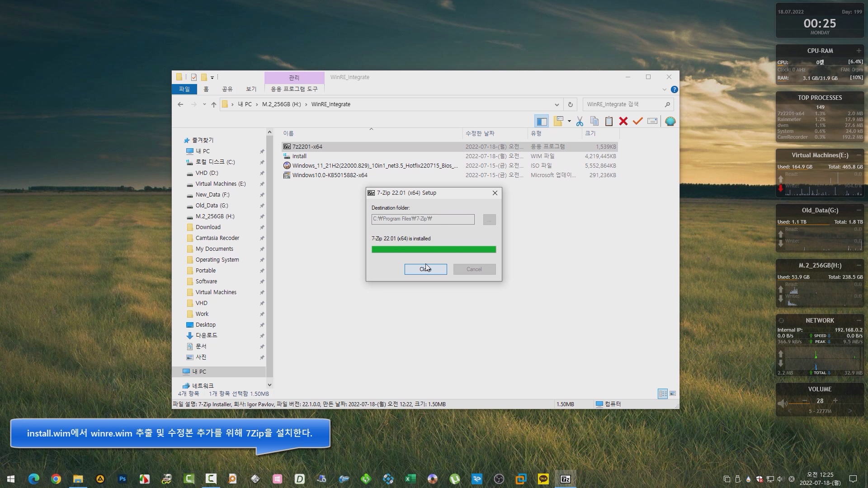Viewport: 868px width, 488px height.
Task: Decrease volume with minus in VOLUME widget
Action: (x=805, y=401)
